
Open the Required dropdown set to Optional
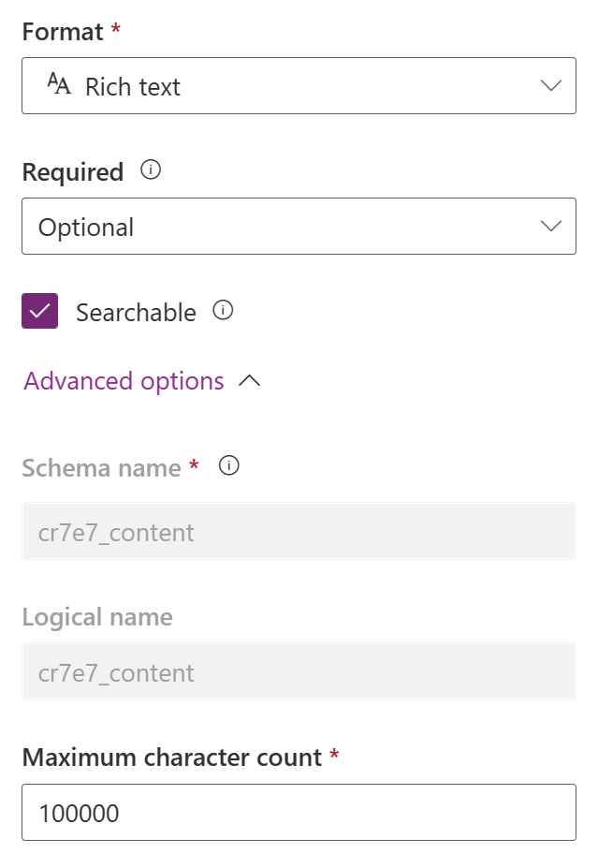coord(299,227)
